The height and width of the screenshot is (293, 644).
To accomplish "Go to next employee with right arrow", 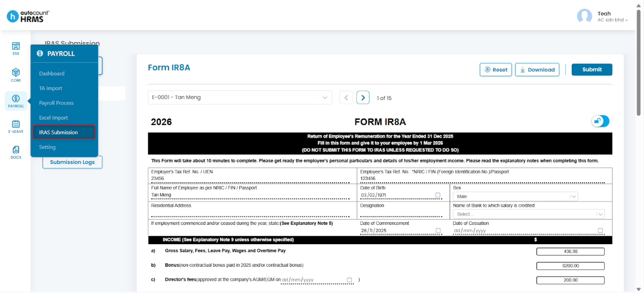I will click(x=363, y=98).
